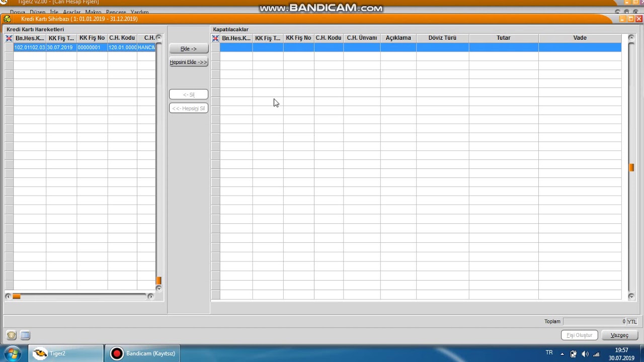Click the grid selector icon in Kredi Kartı Hareketleri header
The image size is (644, 362).
[9, 38]
